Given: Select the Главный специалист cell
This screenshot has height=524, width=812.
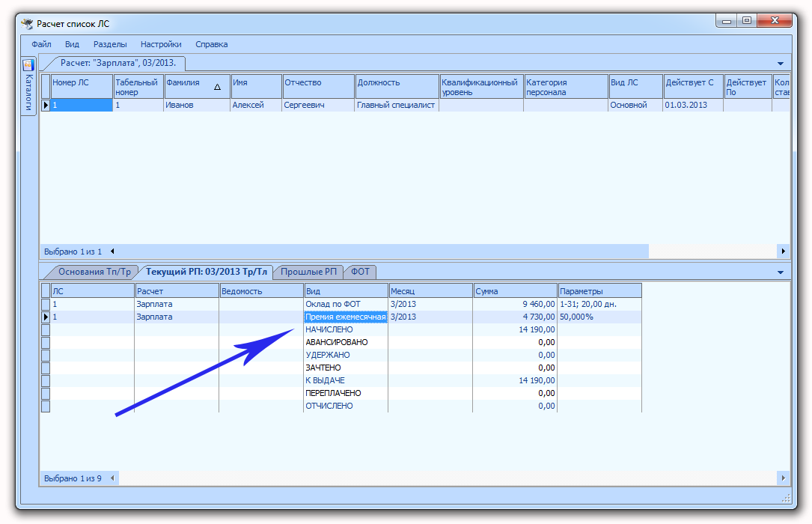Looking at the screenshot, I should tap(397, 105).
